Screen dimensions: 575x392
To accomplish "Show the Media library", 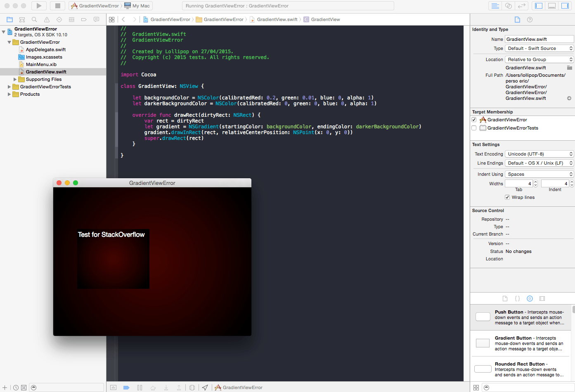I will pos(542,298).
